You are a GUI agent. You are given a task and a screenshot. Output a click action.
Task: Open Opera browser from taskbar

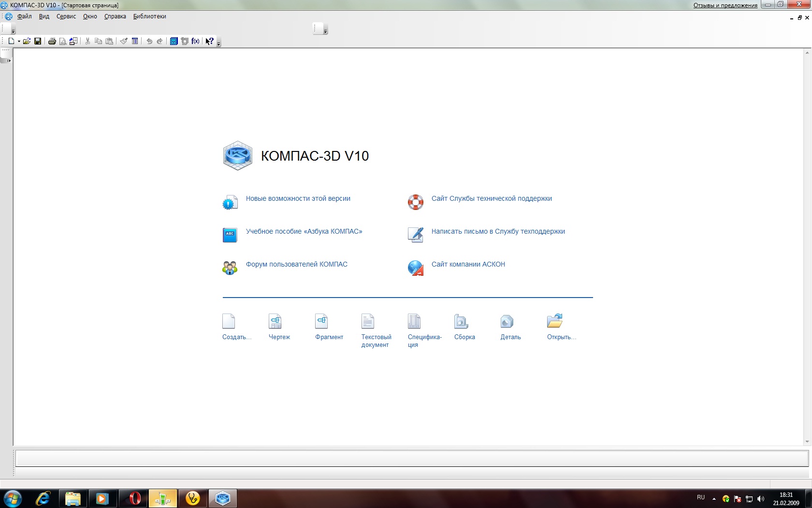(x=133, y=498)
